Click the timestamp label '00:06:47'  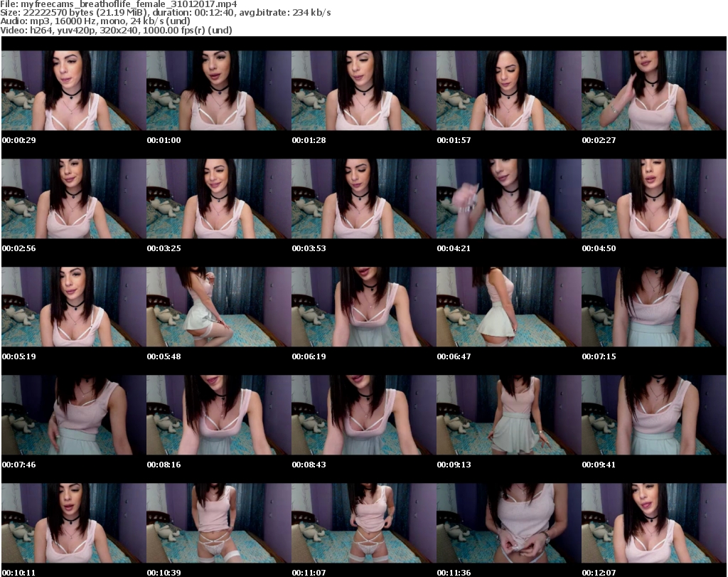[x=454, y=356]
